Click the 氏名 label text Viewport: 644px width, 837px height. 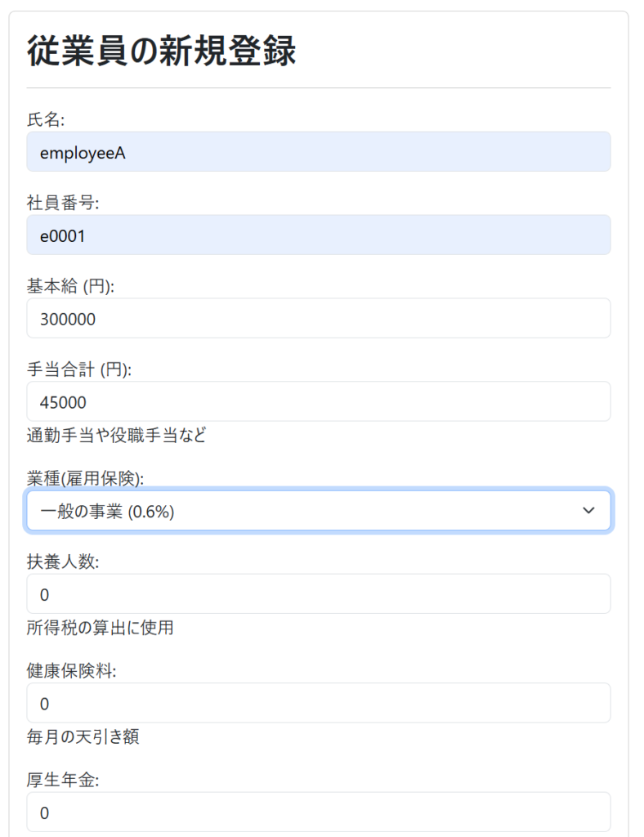click(46, 119)
